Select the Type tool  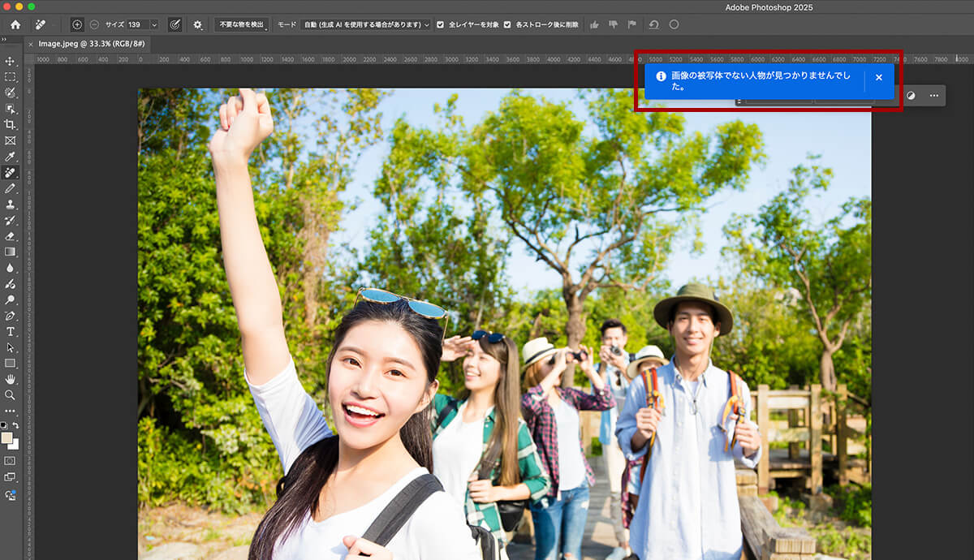pyautogui.click(x=11, y=331)
